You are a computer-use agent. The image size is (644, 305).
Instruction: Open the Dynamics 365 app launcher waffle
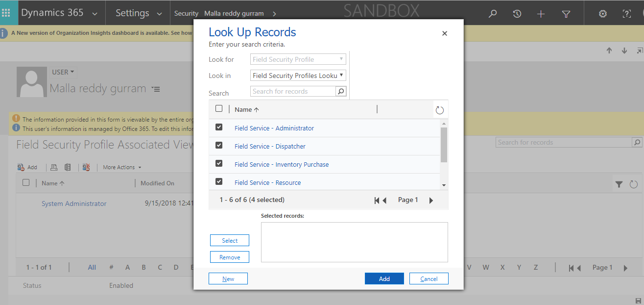click(6, 13)
